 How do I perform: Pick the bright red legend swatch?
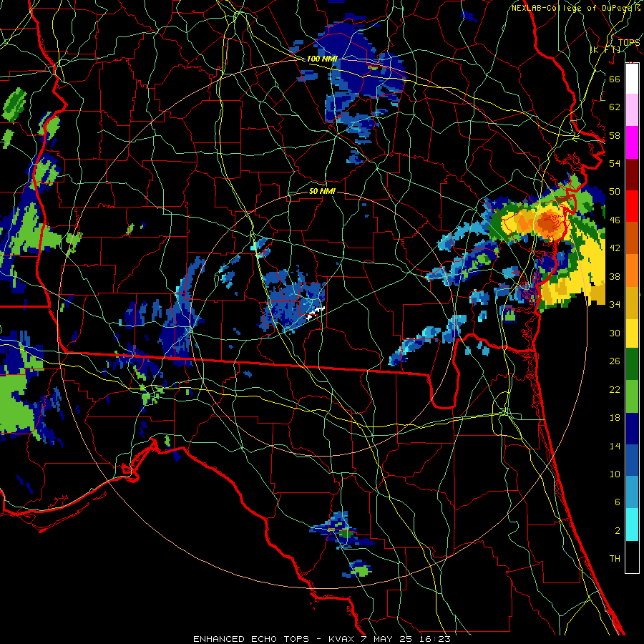point(632,206)
